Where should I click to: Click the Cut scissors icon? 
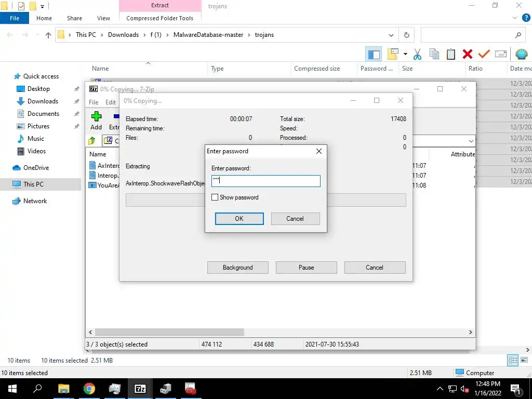[x=417, y=54]
